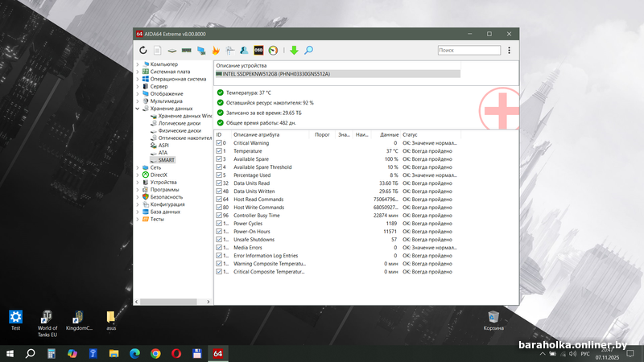Open World of Tanks EU desktop icon

[47, 323]
